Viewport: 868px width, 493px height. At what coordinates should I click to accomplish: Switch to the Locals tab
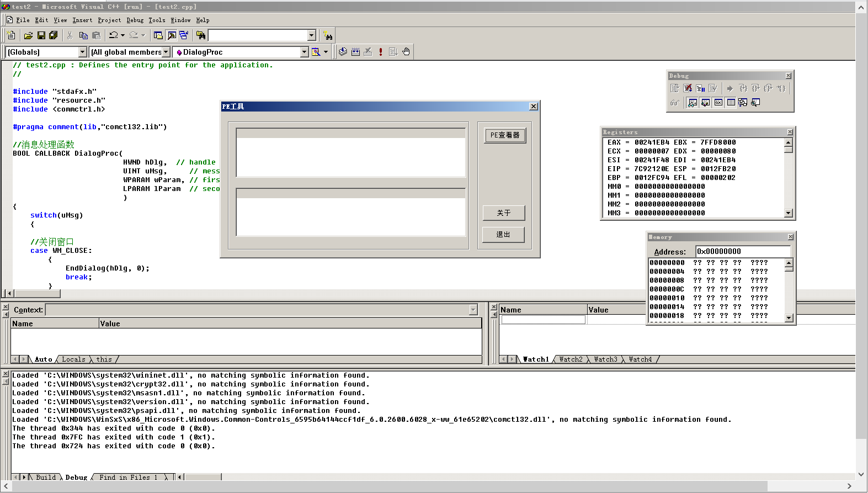tap(73, 359)
